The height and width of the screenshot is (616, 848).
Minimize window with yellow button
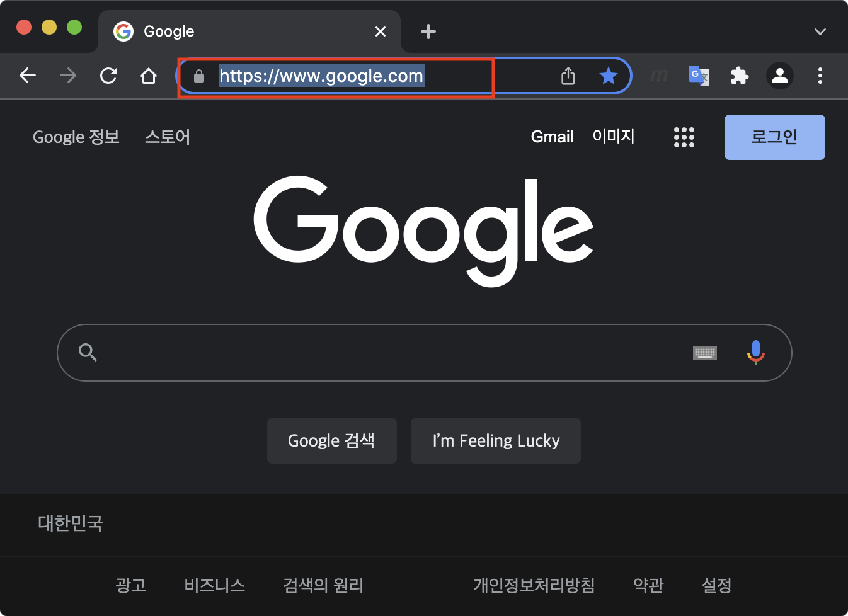tap(49, 27)
